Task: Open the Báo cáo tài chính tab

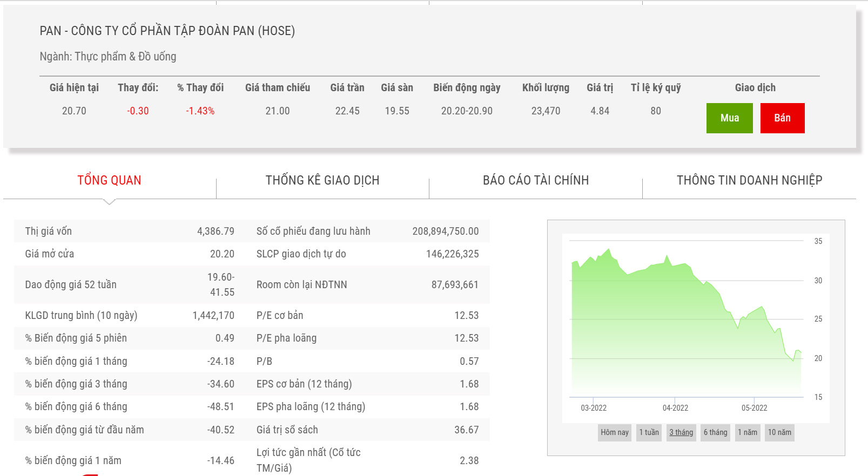Action: (x=536, y=180)
